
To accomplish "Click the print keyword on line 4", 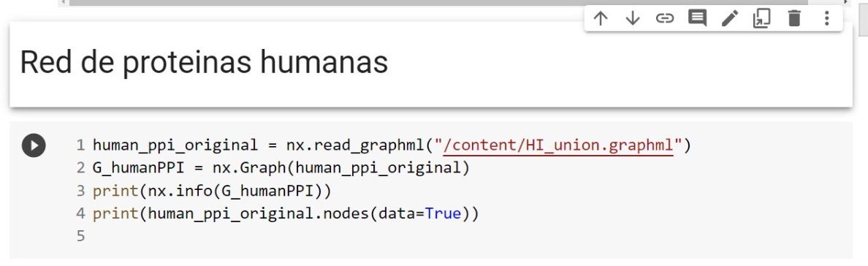I will tap(115, 213).
